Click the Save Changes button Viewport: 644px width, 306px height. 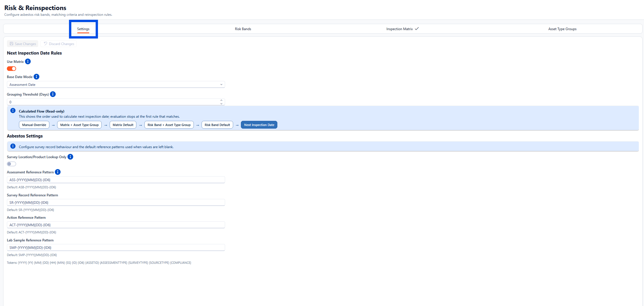23,44
